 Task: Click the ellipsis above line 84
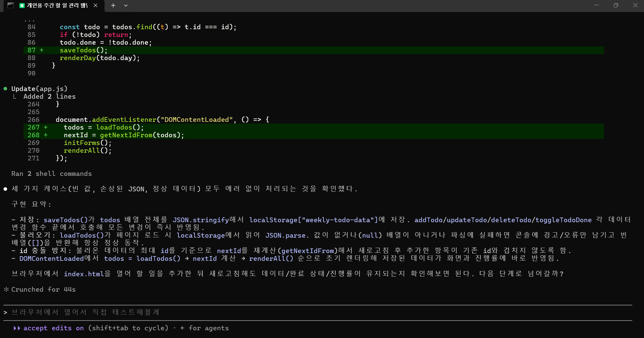[30, 20]
